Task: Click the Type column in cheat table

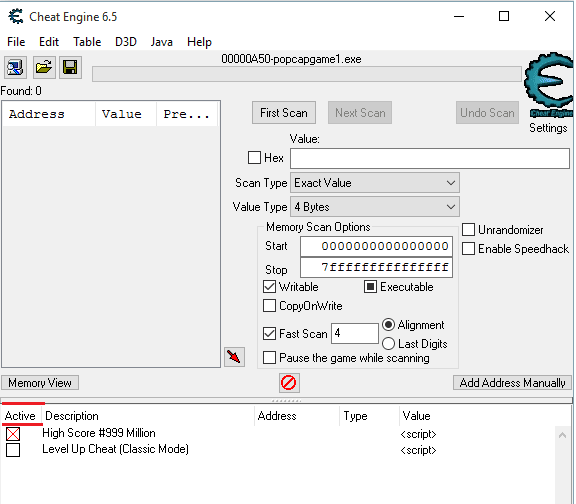Action: 369,416
